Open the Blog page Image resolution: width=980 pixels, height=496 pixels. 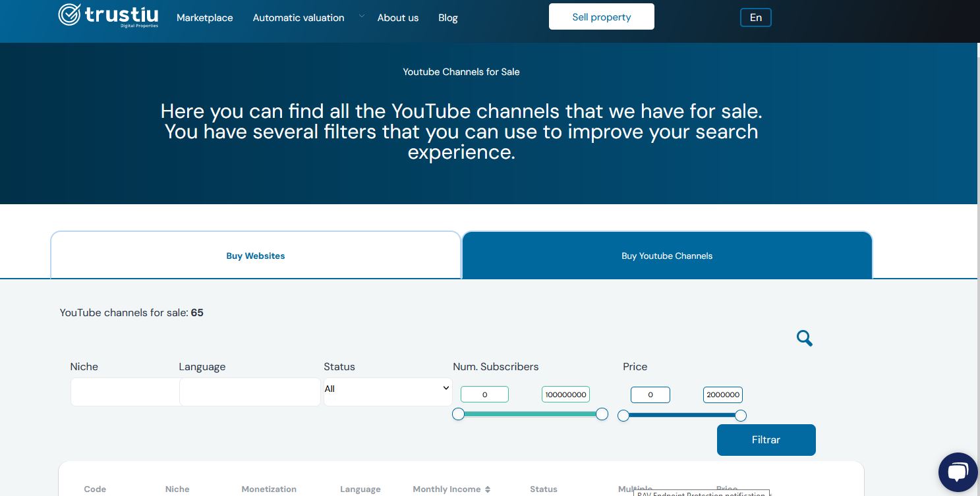448,18
